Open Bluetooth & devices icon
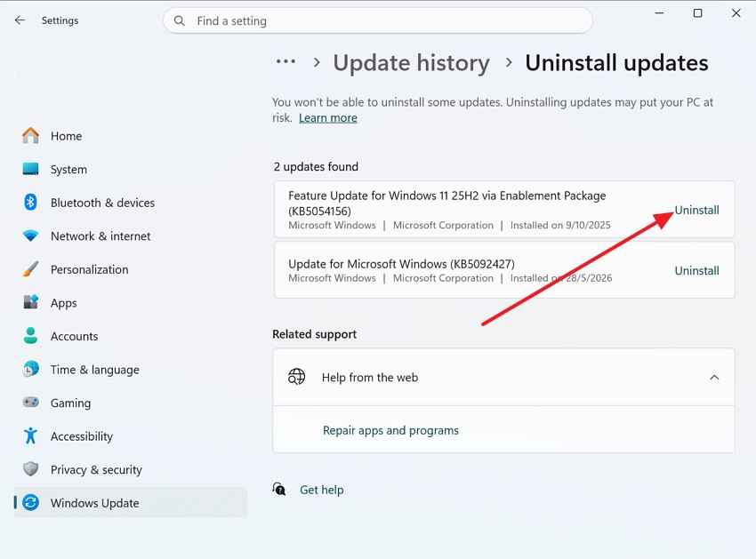The width and height of the screenshot is (756, 559). tap(31, 203)
